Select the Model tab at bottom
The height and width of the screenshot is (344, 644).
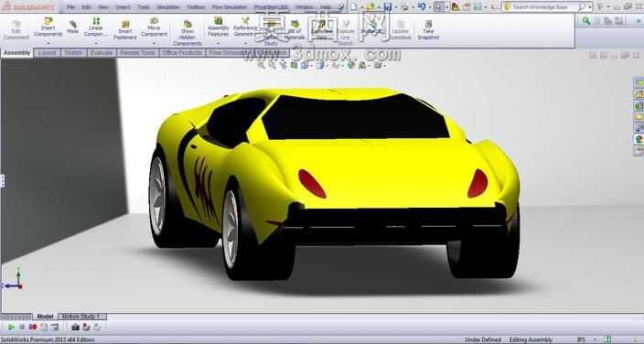(x=45, y=317)
